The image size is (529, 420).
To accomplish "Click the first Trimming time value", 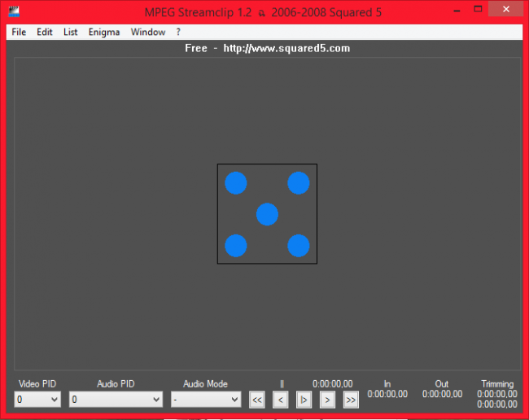I will coord(497,394).
